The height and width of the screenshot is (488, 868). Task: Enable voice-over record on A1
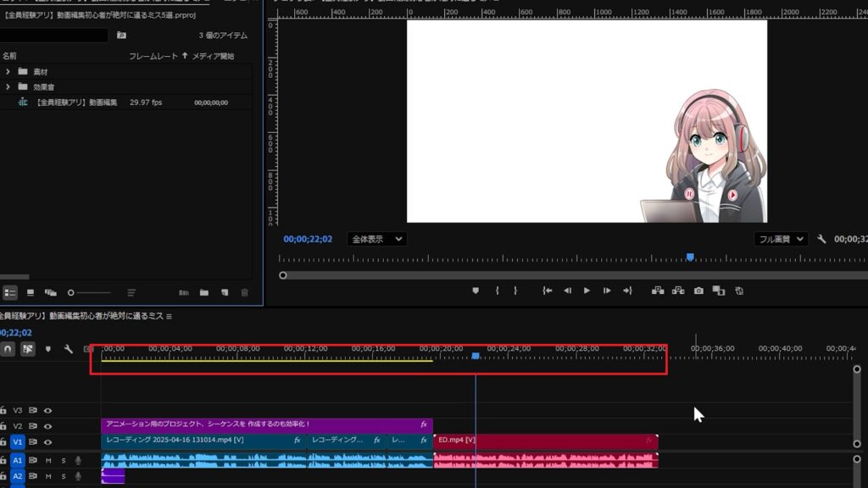78,460
